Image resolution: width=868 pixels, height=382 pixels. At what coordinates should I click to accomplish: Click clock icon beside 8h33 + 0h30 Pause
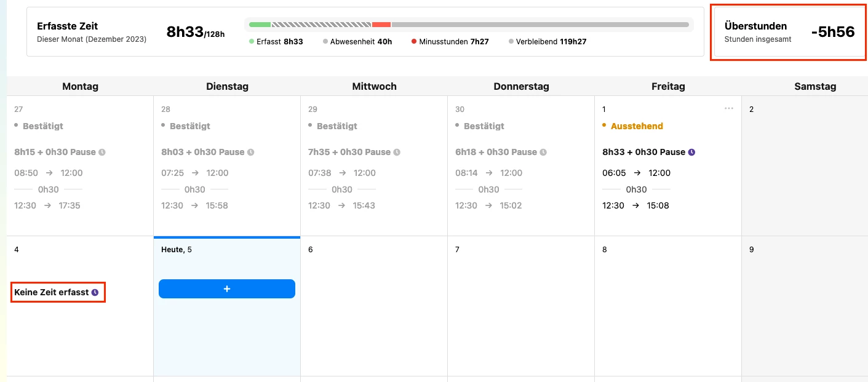pyautogui.click(x=691, y=152)
